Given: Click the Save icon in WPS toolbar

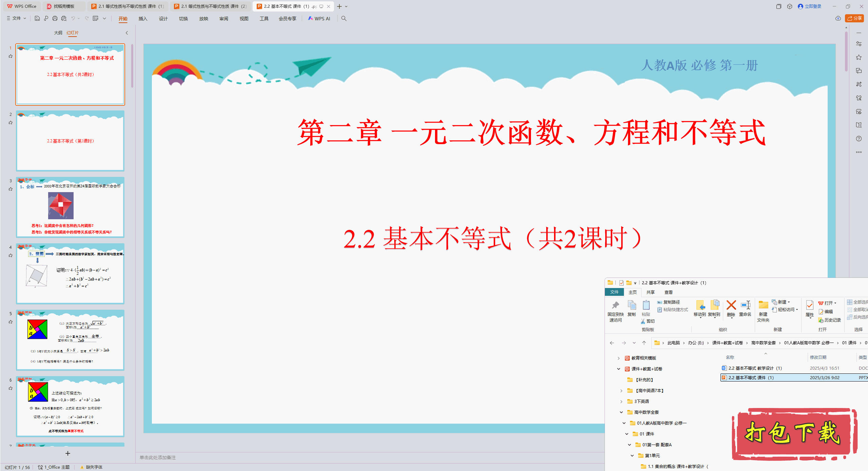Looking at the screenshot, I should coord(37,19).
